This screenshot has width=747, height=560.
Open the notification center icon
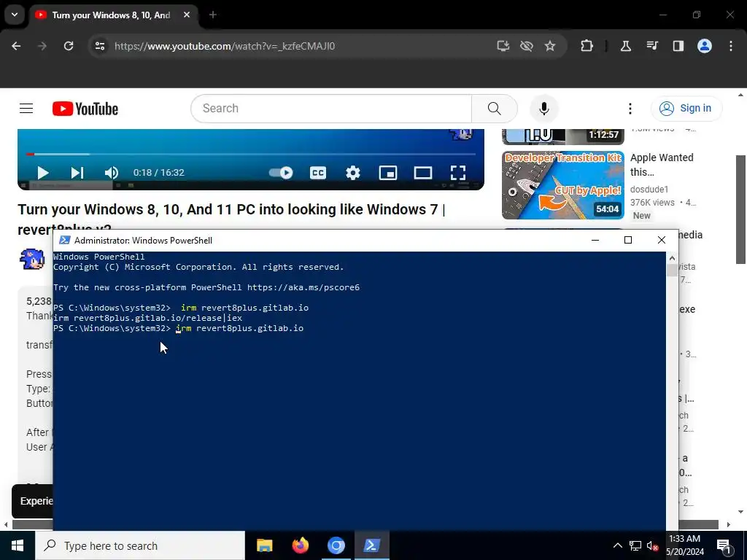point(724,546)
